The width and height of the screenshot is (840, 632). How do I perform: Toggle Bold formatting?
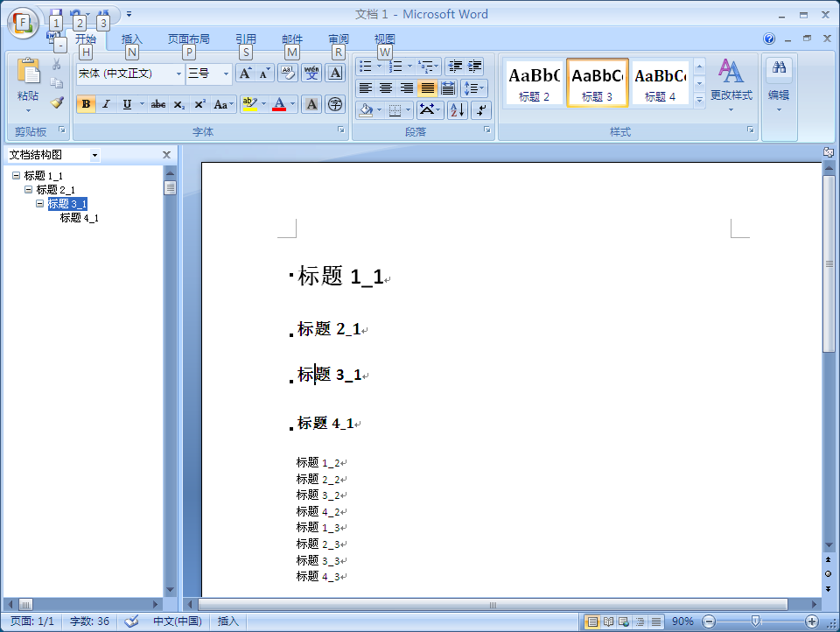click(x=86, y=104)
